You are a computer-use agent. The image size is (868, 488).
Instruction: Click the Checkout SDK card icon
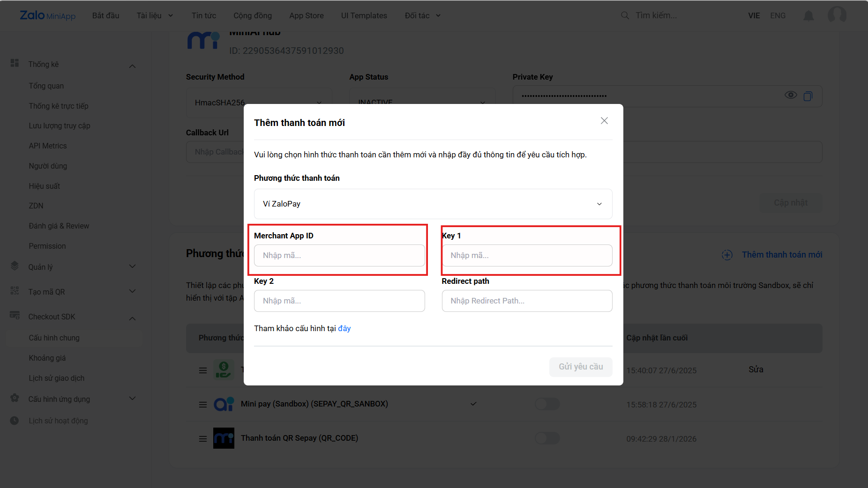(x=15, y=315)
